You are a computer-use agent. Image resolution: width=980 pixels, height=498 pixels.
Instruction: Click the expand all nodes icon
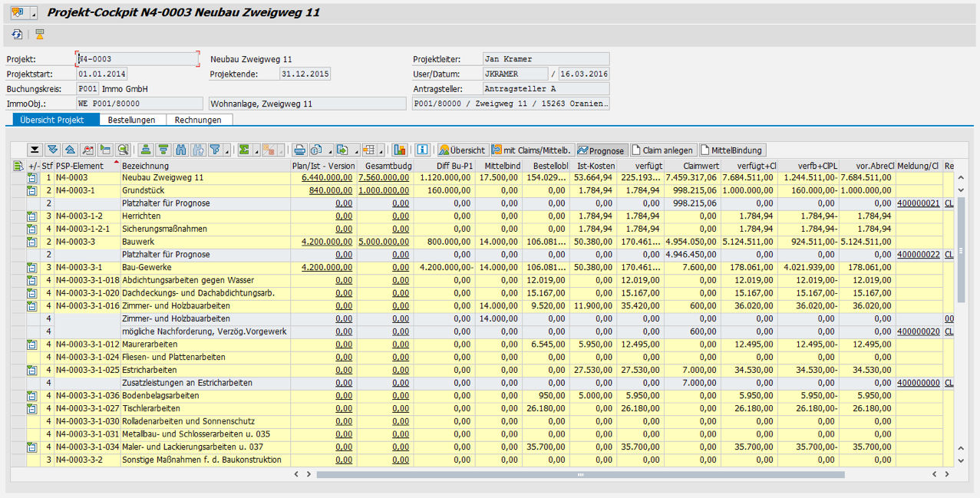pyautogui.click(x=52, y=150)
